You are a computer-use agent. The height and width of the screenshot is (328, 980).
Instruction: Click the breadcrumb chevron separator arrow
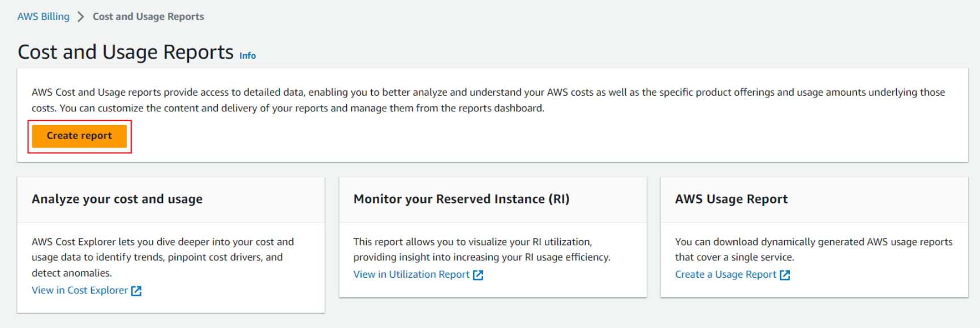81,16
